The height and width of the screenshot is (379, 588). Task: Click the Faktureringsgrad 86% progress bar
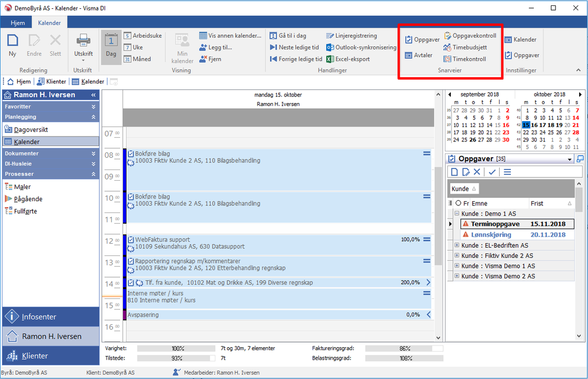tap(404, 348)
